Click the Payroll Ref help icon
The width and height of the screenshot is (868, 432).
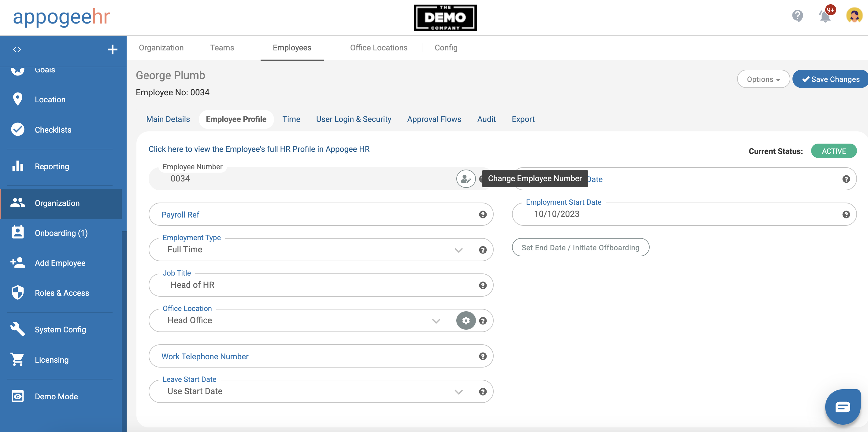(483, 214)
